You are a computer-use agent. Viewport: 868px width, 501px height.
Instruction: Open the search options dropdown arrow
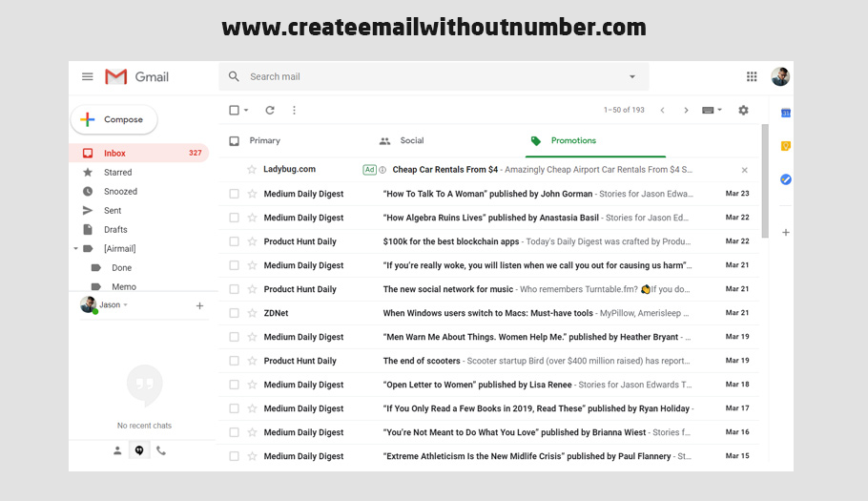coord(632,77)
